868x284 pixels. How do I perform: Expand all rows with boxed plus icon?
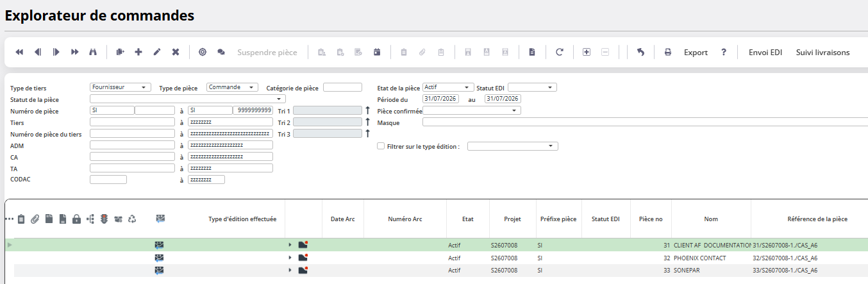[x=587, y=52]
